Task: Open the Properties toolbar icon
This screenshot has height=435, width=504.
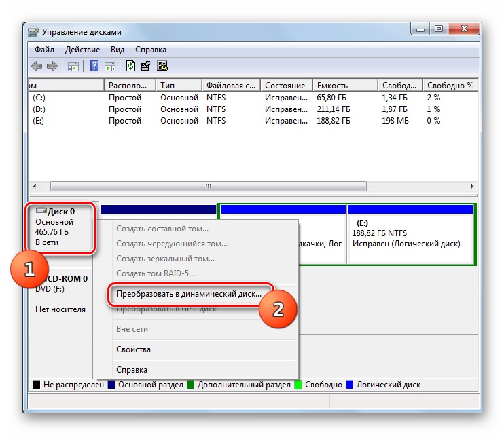Action: pyautogui.click(x=146, y=66)
